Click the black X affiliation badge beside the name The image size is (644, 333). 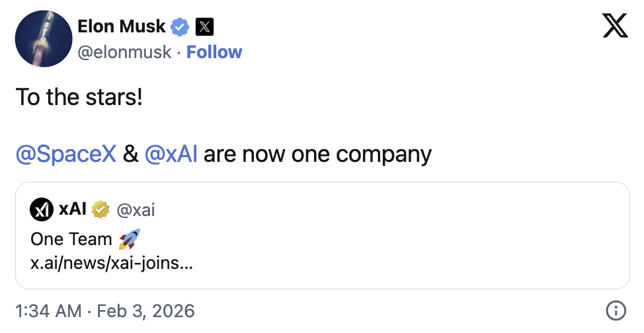pos(205,26)
